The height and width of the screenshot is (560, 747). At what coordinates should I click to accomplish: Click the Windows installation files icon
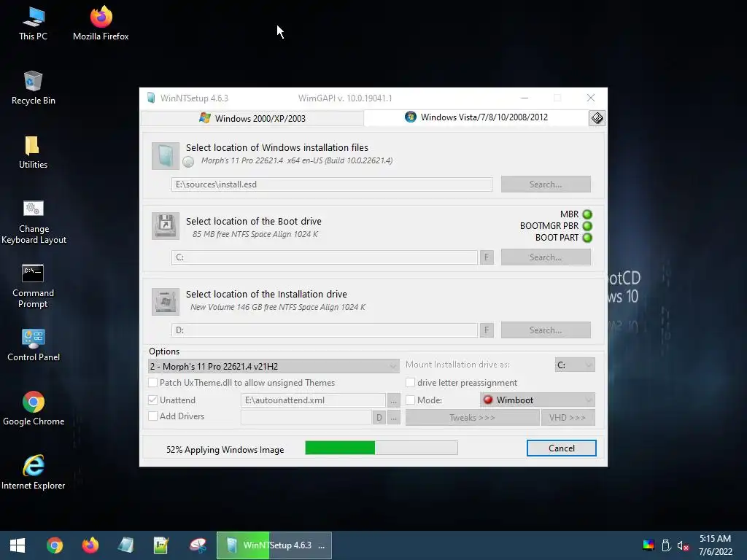click(166, 155)
